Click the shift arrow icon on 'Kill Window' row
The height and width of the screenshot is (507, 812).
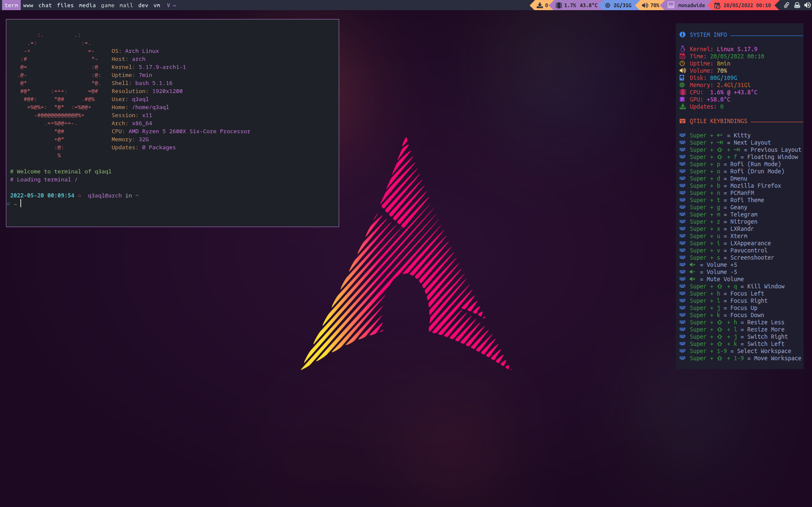[x=719, y=286]
